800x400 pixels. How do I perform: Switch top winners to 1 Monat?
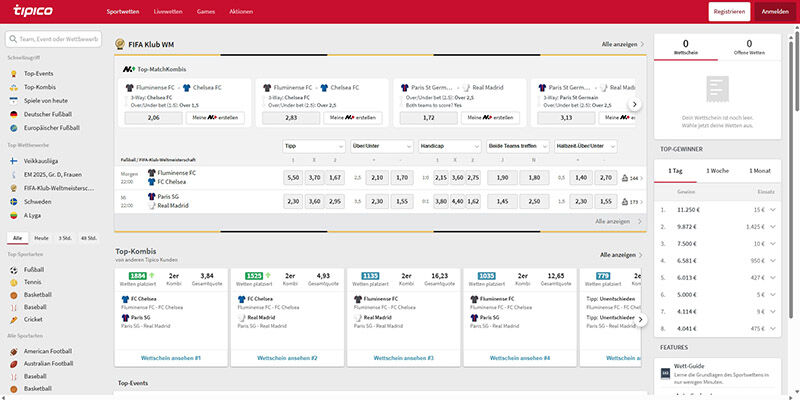click(x=760, y=171)
